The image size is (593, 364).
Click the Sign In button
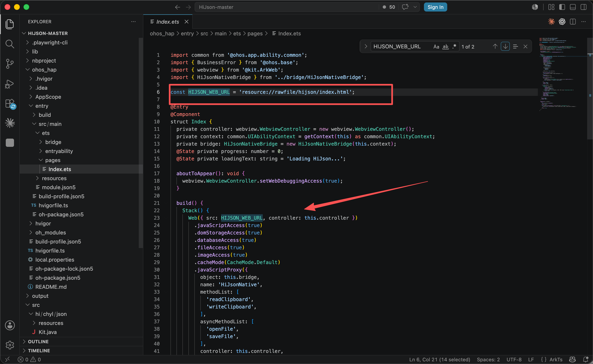pos(435,7)
